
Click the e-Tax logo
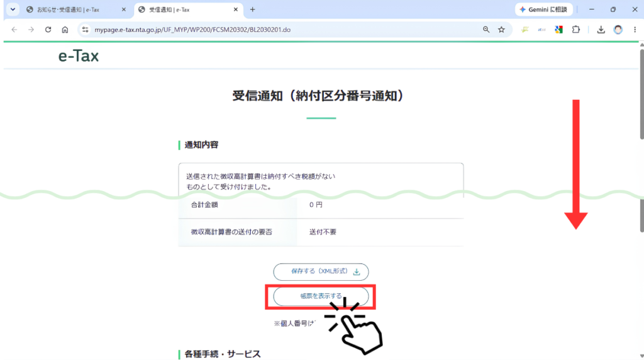(x=79, y=56)
